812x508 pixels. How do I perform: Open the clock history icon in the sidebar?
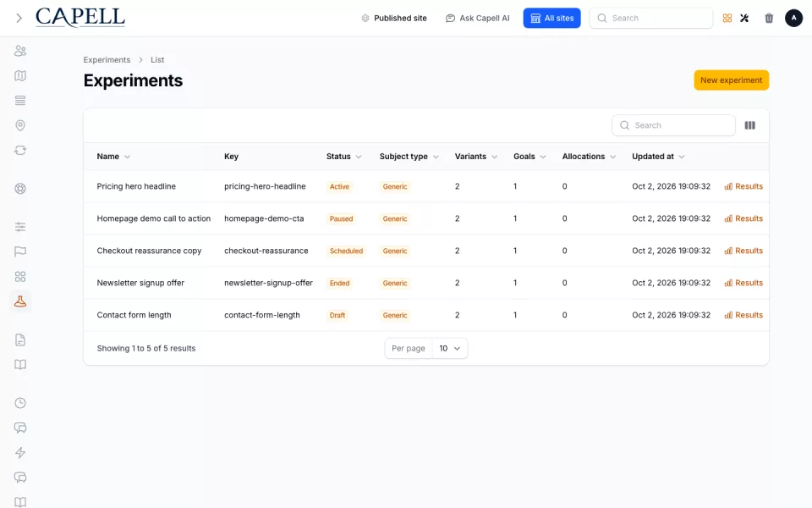point(20,403)
